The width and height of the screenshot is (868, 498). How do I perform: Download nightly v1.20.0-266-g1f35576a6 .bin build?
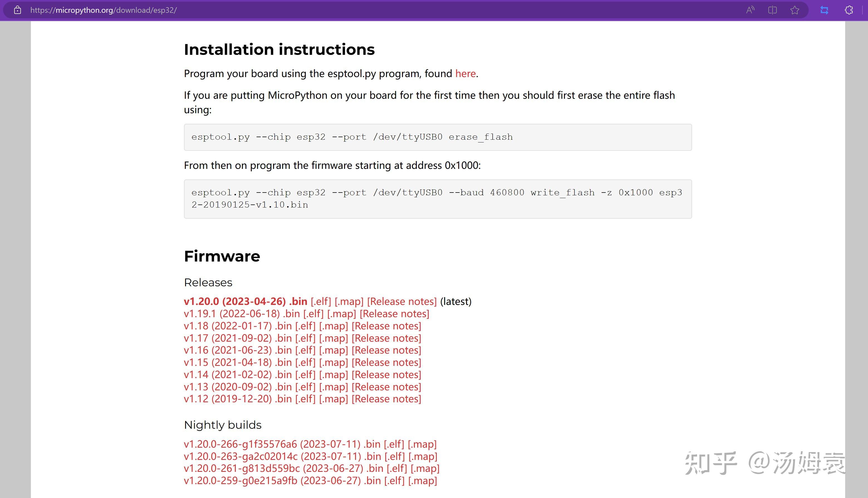click(x=282, y=444)
